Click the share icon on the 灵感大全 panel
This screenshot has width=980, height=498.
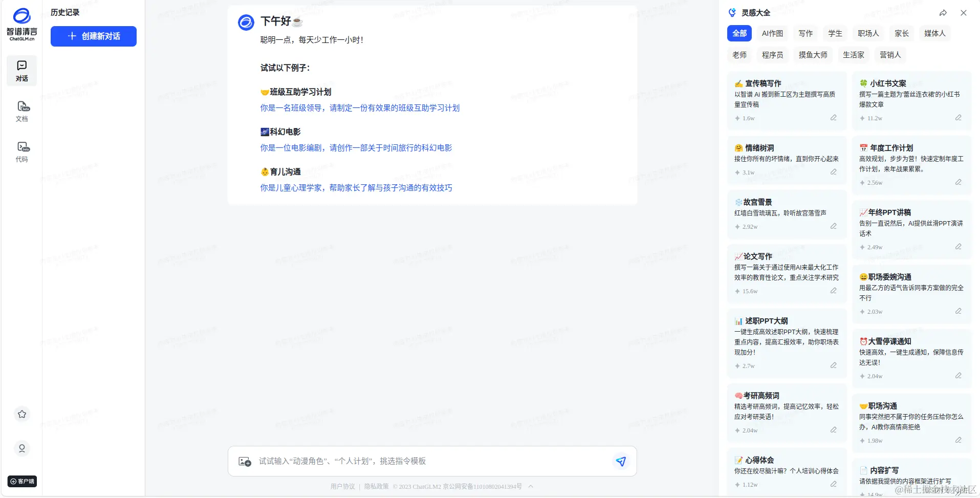(x=943, y=13)
